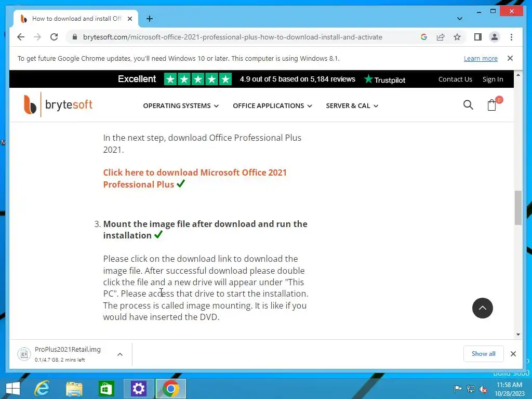
Task: Switch to Chrome in the taskbar
Action: coord(171,389)
